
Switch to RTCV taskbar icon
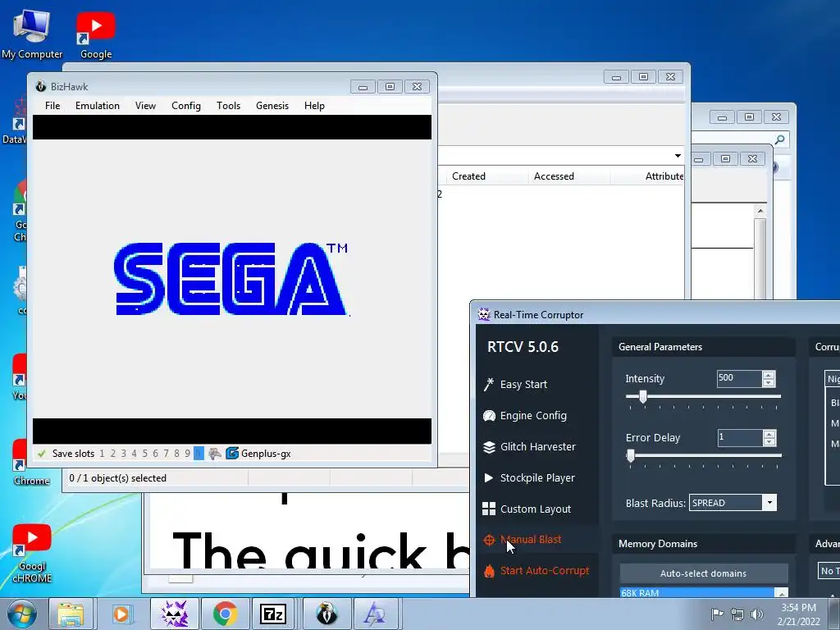pos(175,614)
